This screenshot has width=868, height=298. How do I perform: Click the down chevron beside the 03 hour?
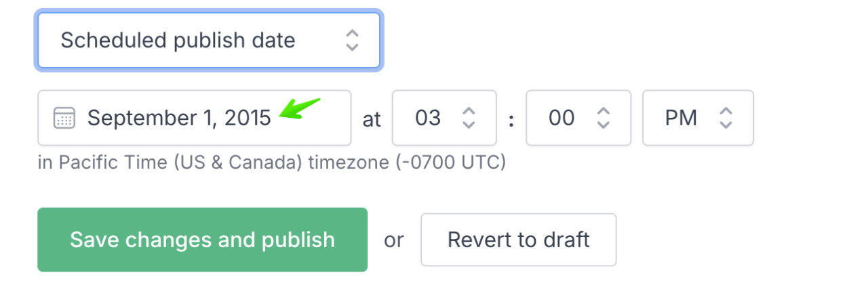point(469,125)
